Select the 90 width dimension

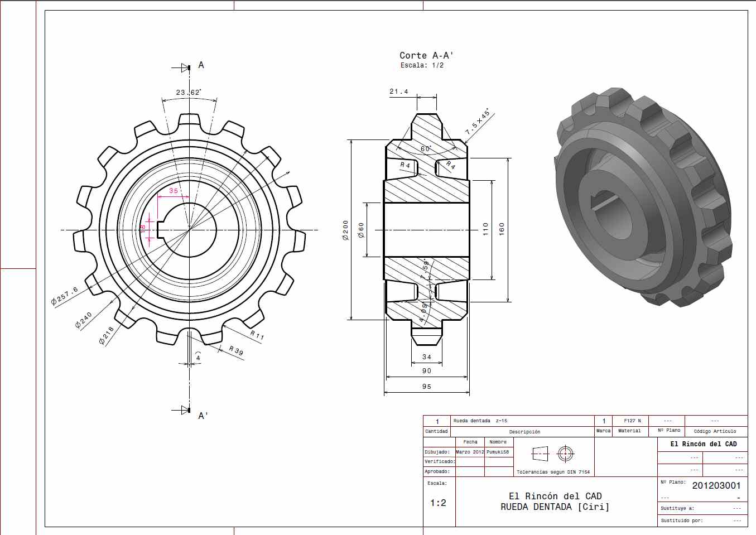pyautogui.click(x=427, y=371)
